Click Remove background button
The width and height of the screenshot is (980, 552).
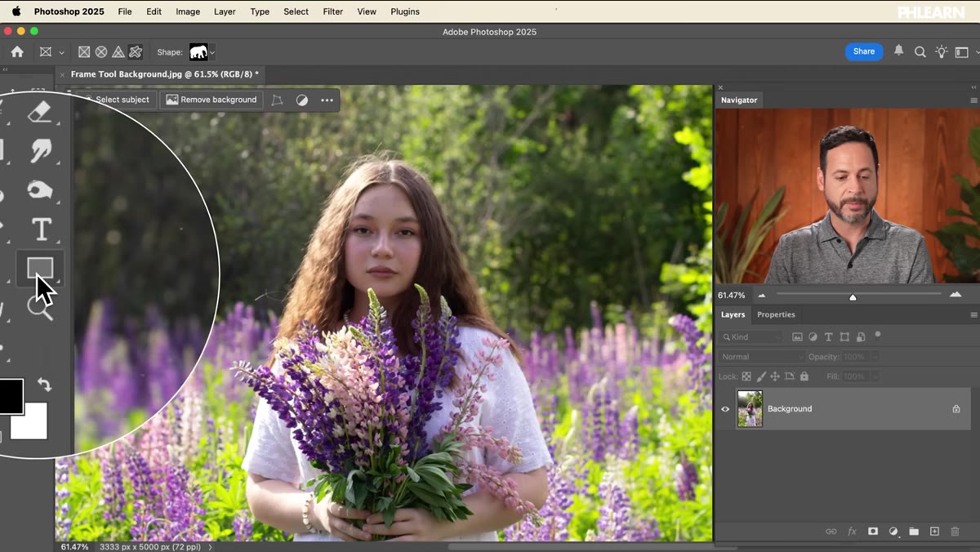(212, 100)
